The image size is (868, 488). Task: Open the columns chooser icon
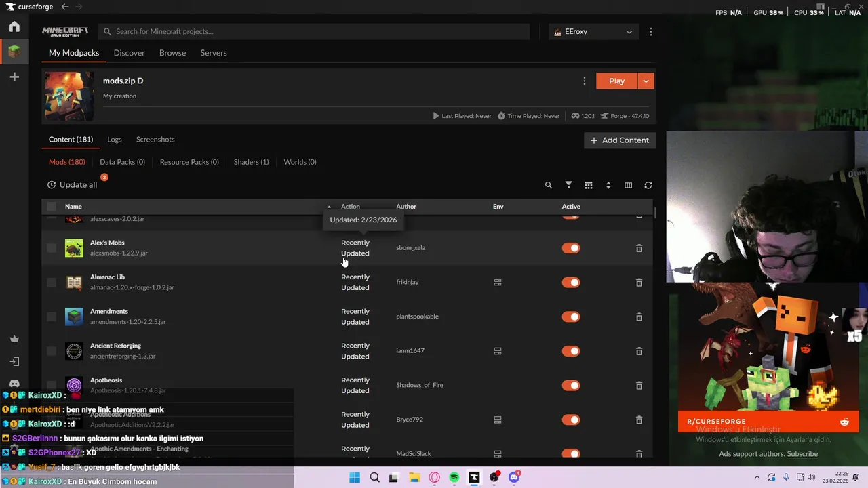click(628, 185)
